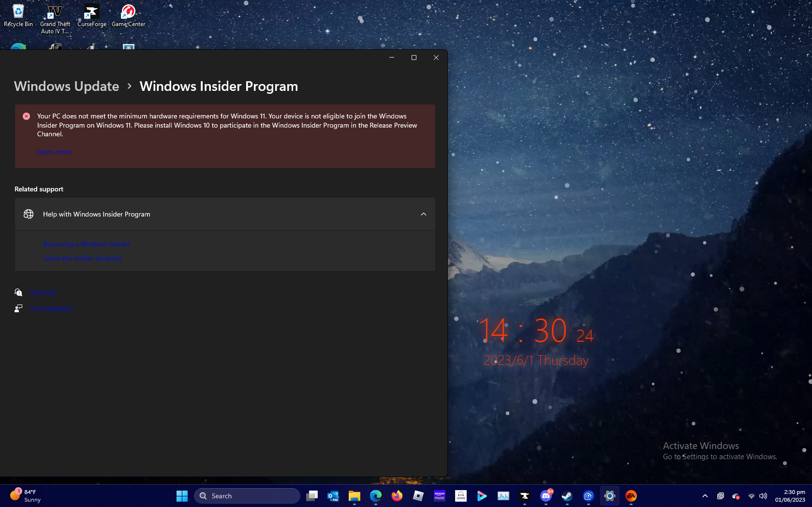Launch Steam from the taskbar

pyautogui.click(x=567, y=495)
